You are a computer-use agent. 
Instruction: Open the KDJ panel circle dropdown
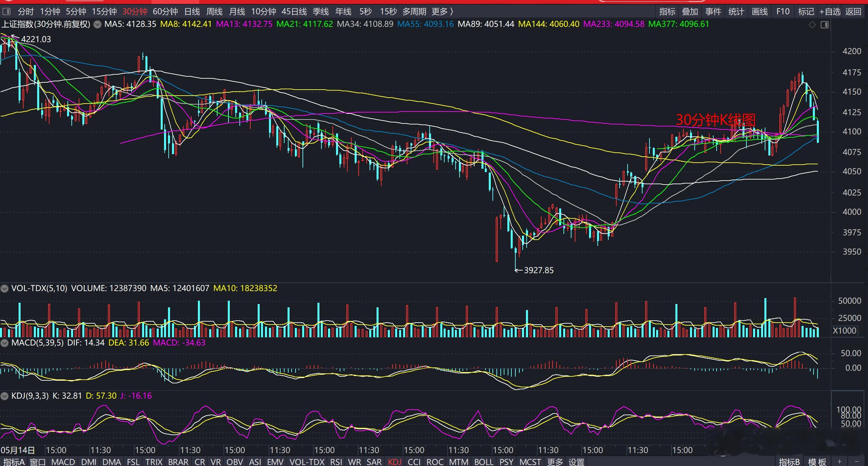(x=4, y=396)
